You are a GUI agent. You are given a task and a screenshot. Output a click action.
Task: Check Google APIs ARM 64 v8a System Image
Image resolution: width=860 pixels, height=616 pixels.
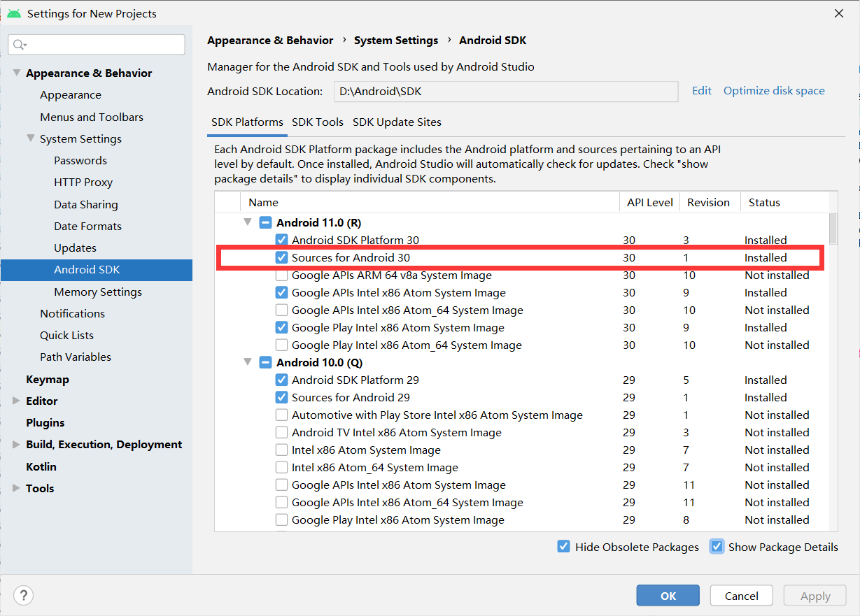(x=281, y=275)
